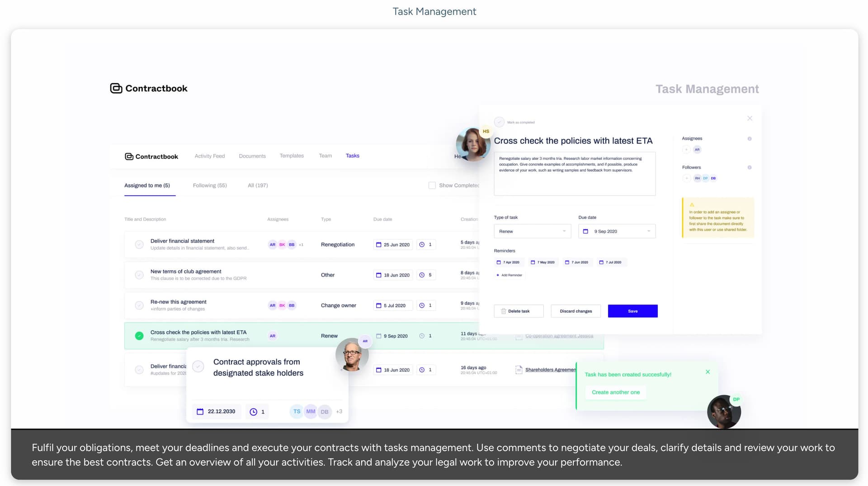
Task: Tick the circle beside Contract approvals card title
Action: tap(198, 366)
